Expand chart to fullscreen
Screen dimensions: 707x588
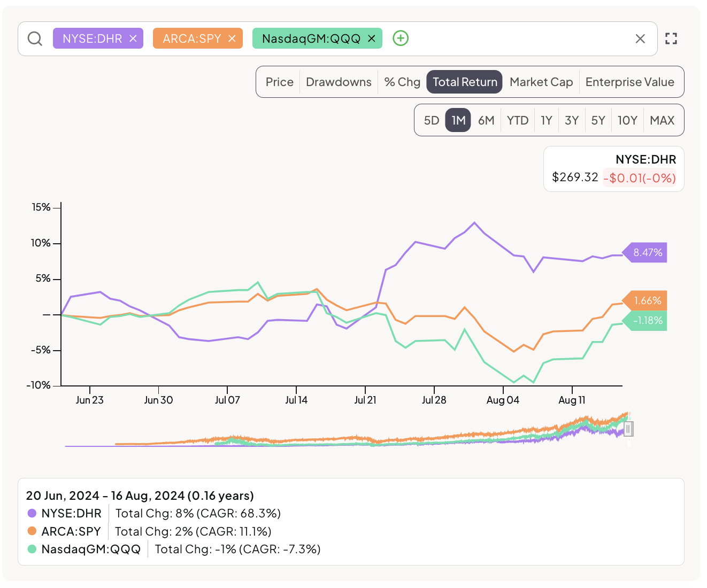671,38
